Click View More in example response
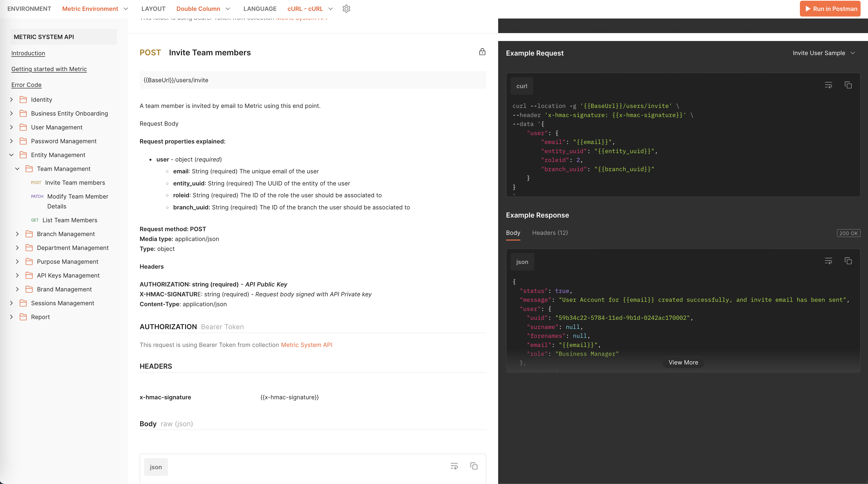Screen dimensions: 868x484 [683, 362]
